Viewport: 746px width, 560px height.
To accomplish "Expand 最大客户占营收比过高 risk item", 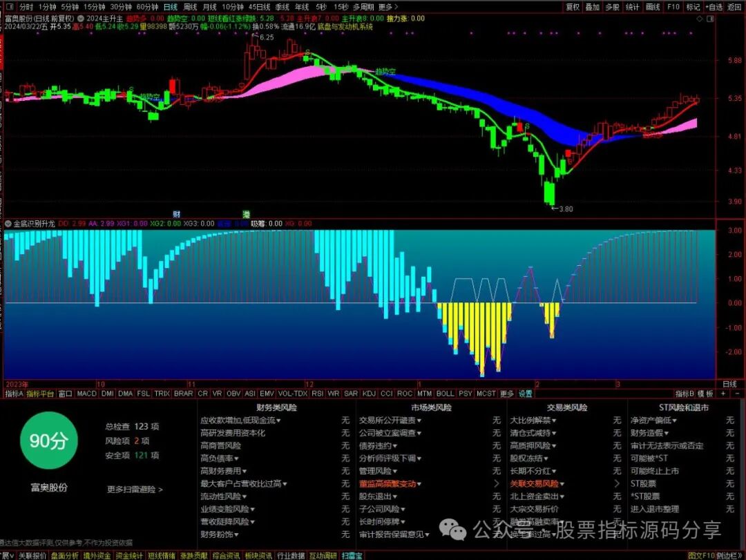I will pos(244,483).
